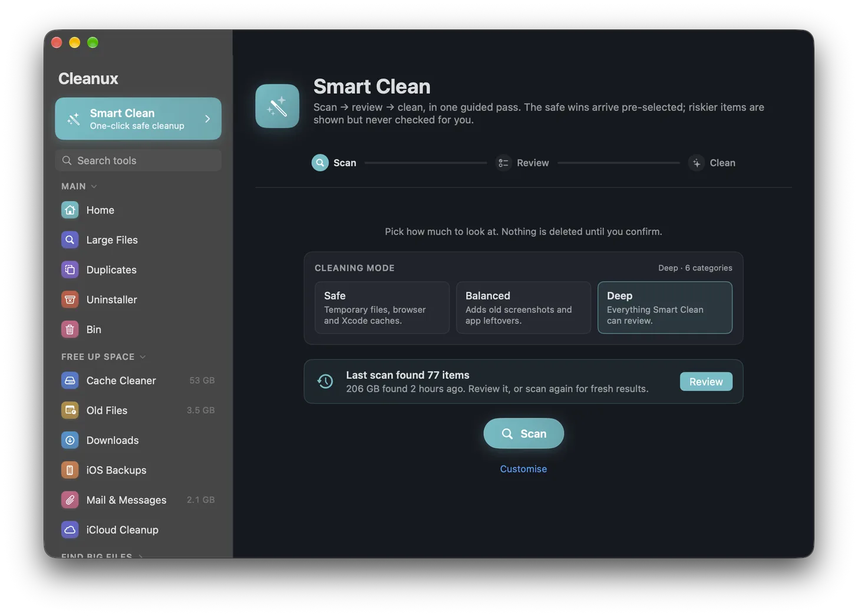Click the Bin trash icon
858x616 pixels.
point(70,330)
